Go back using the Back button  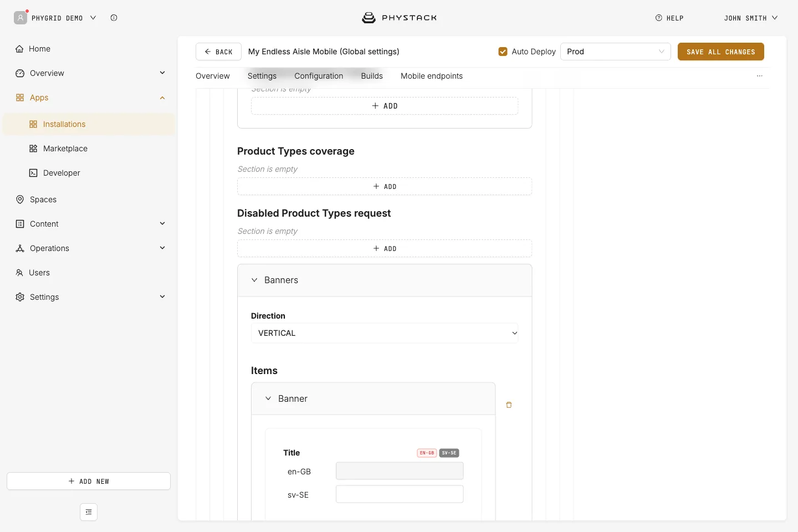218,52
